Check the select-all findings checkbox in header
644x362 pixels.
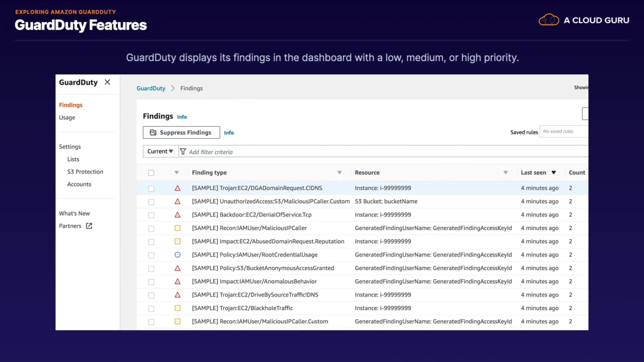[151, 173]
